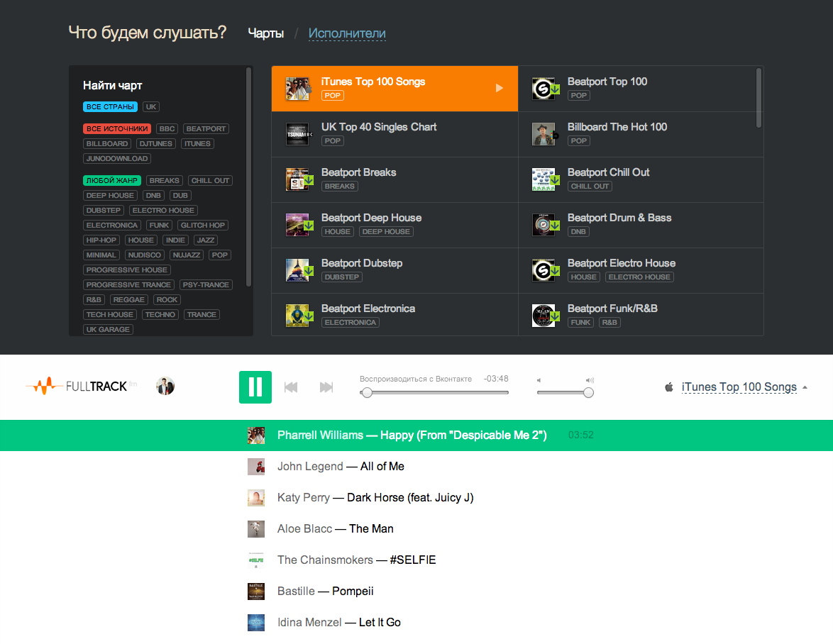
Task: Click the Beatport Dubstep cover icon
Action: 297,270
